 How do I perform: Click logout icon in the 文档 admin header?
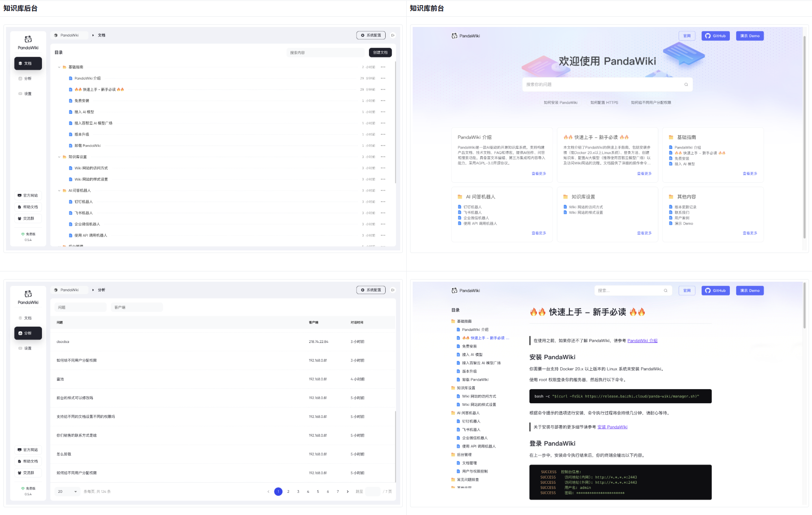(x=393, y=36)
